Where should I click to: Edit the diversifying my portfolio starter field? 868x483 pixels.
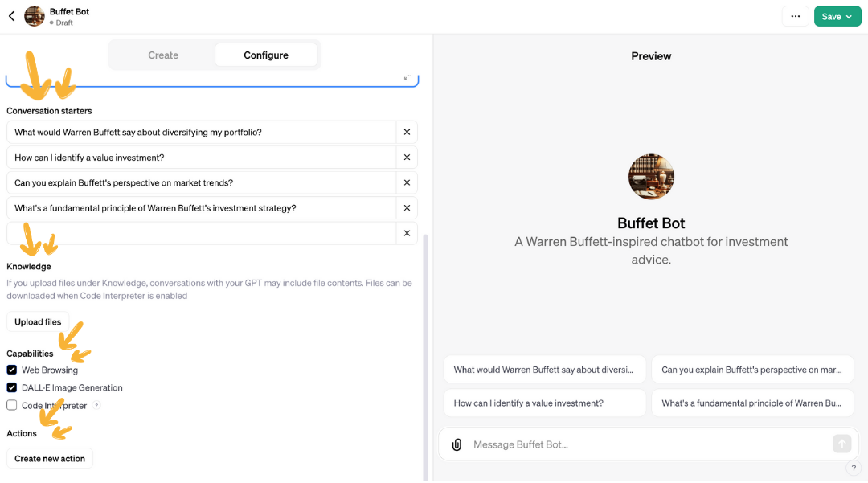(x=202, y=133)
